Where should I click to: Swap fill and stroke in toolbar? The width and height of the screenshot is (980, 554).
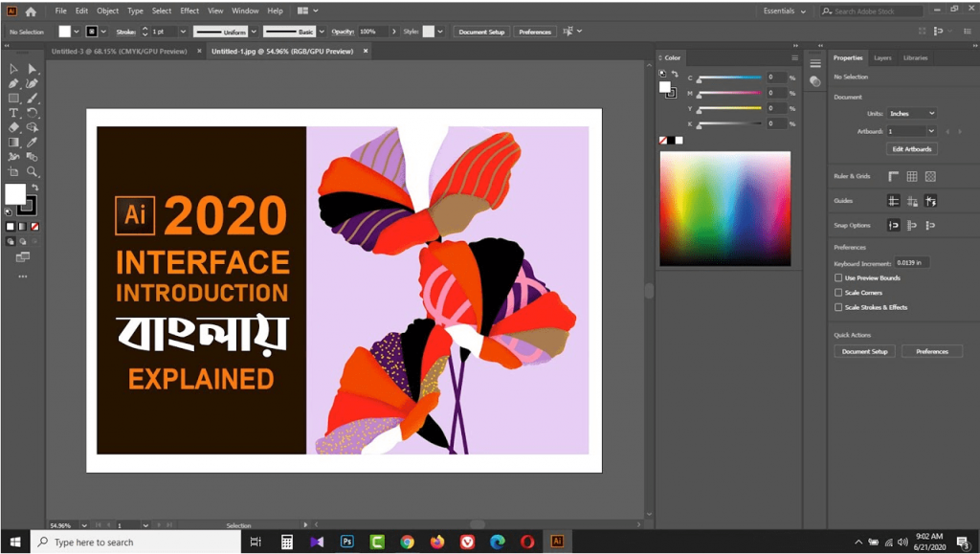click(x=35, y=187)
